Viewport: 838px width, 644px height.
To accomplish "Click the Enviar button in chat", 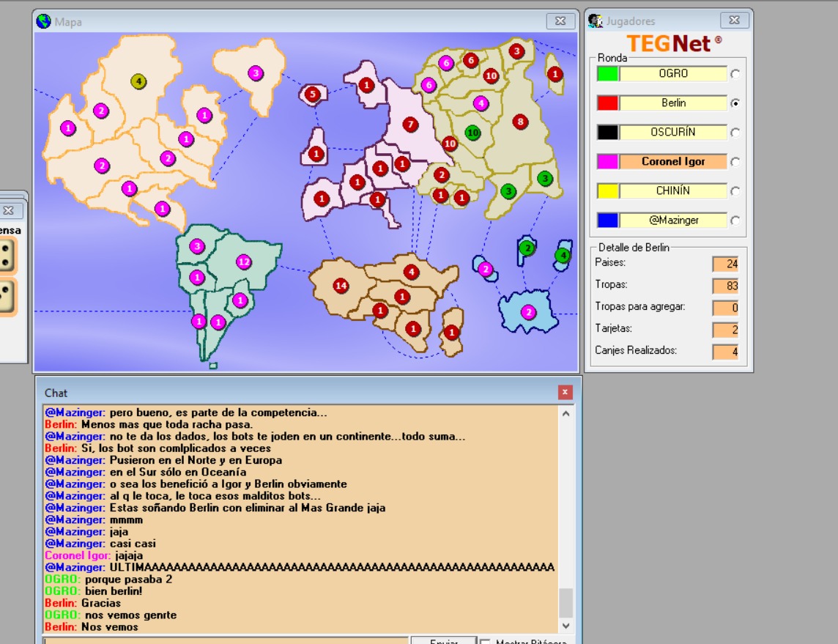I will (442, 640).
